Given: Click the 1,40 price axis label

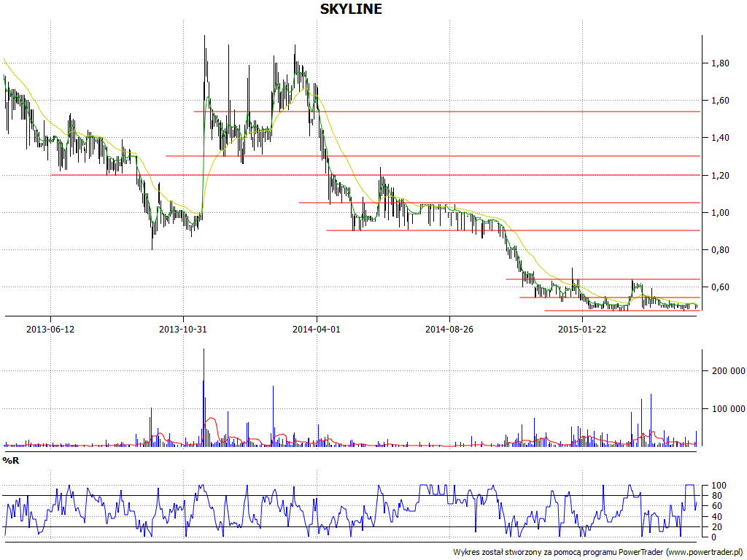Looking at the screenshot, I should click(x=719, y=138).
